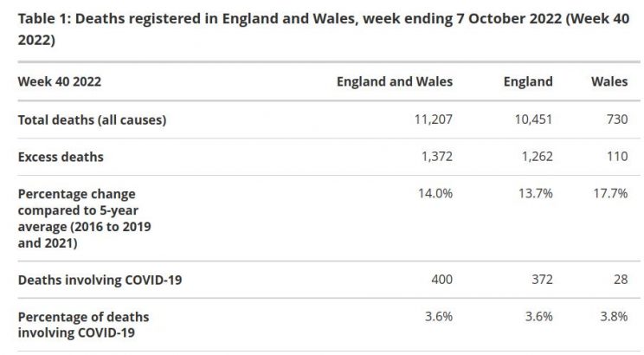The width and height of the screenshot is (644, 355).
Task: Click the 730 Wales total deaths cell
Action: coord(616,120)
